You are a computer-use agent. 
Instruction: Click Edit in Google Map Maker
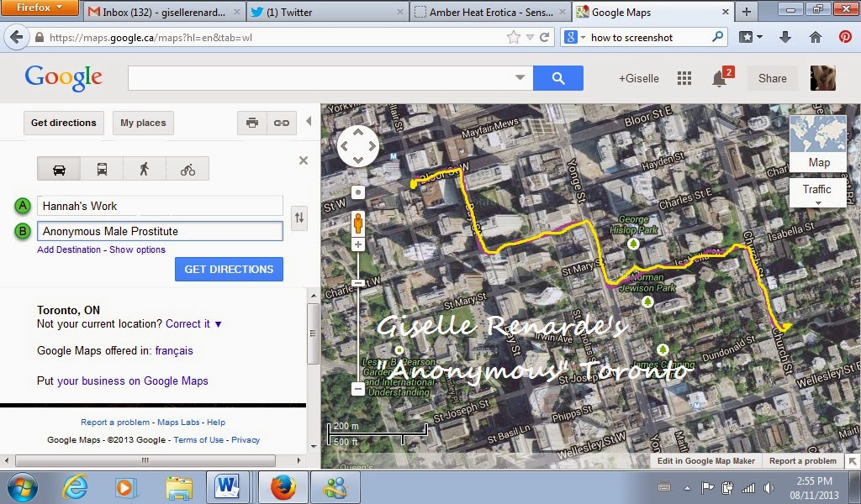coord(706,461)
